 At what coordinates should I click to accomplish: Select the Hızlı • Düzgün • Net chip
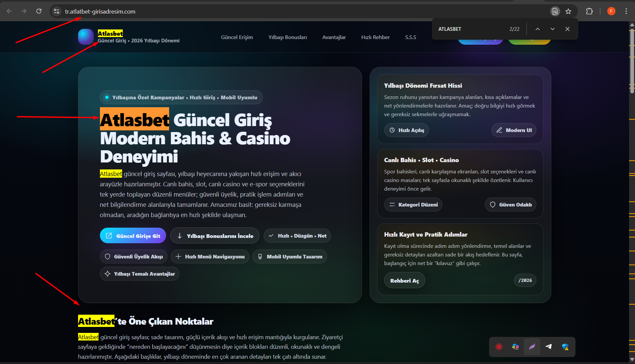pyautogui.click(x=297, y=236)
